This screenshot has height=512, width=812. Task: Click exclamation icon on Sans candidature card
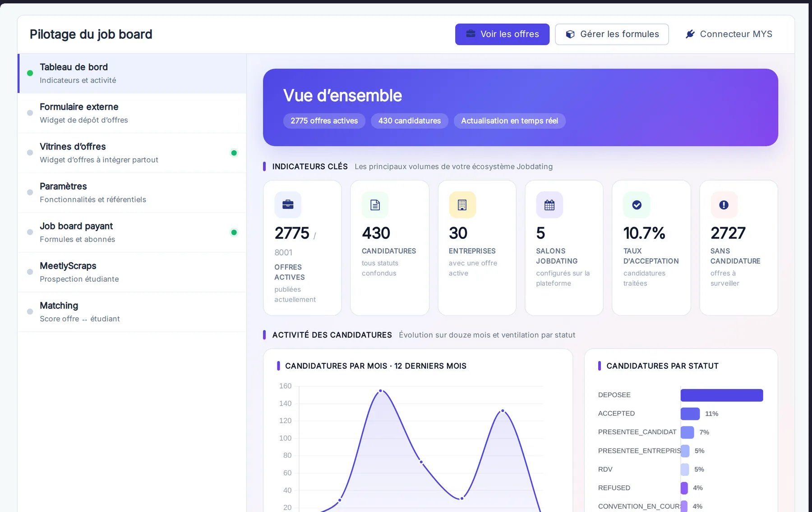(x=724, y=205)
